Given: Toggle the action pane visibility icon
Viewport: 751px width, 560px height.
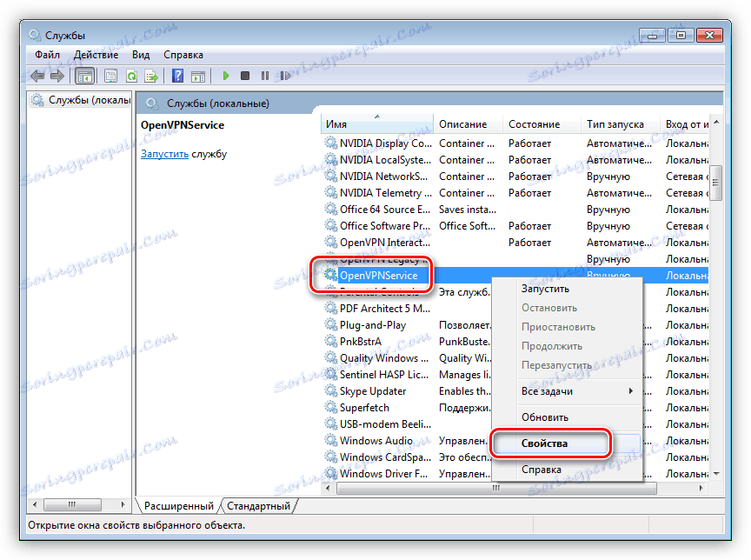Looking at the screenshot, I should pyautogui.click(x=200, y=76).
